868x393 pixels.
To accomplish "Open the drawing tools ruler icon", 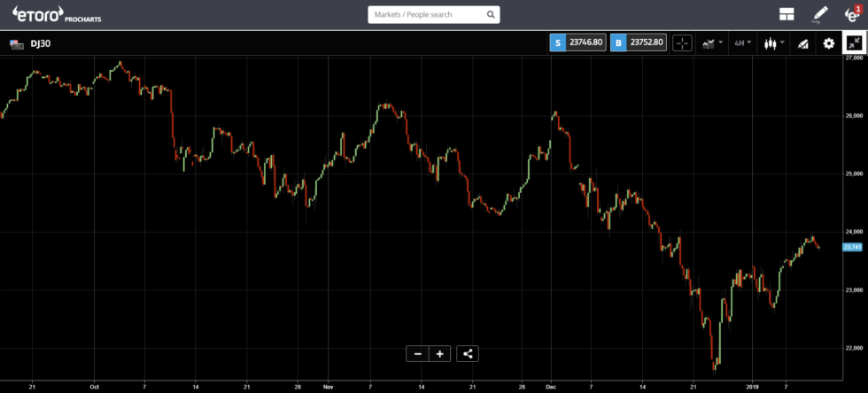I will tap(802, 42).
